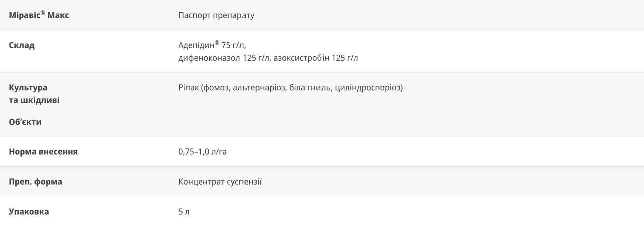Click дифеноконазол 125 г/л composition text
The height and width of the screenshot is (232, 644).
tap(225, 58)
